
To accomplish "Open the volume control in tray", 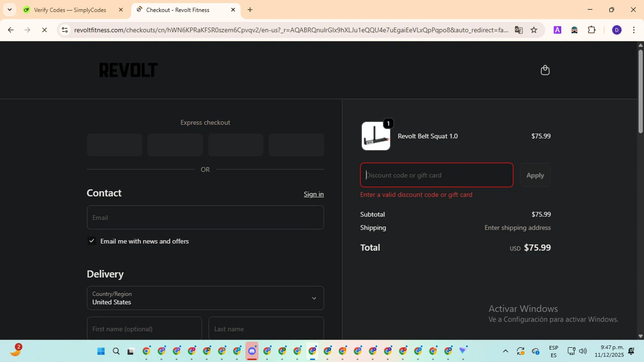I will coord(583,351).
